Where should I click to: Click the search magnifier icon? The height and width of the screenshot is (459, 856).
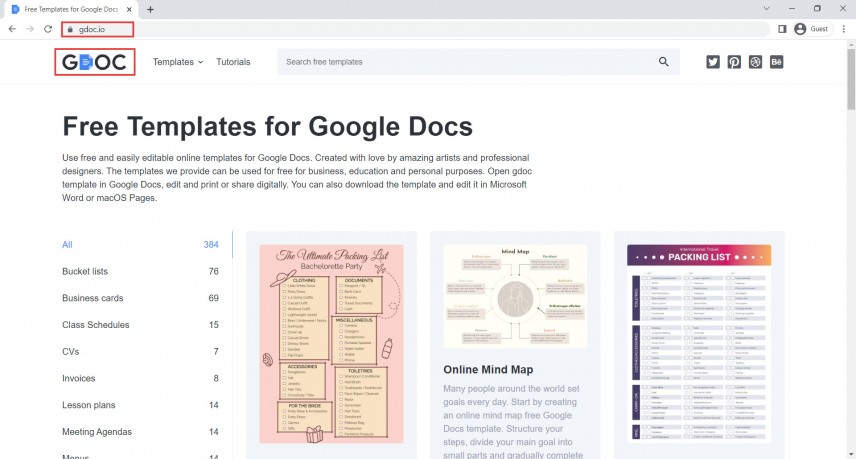tap(663, 62)
